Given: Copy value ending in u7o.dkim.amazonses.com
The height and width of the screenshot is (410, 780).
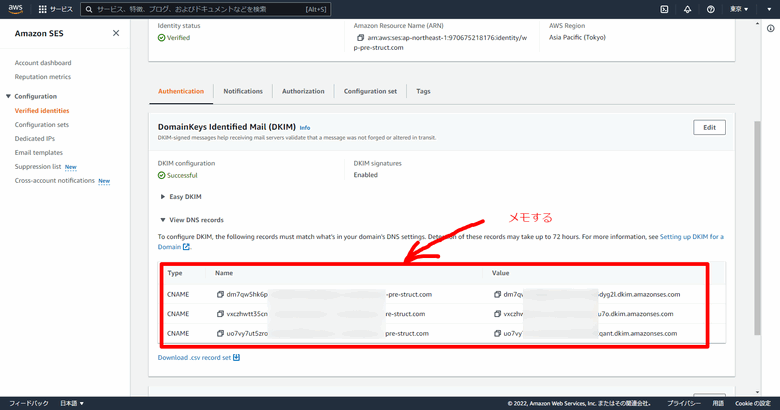Looking at the screenshot, I should point(497,314).
